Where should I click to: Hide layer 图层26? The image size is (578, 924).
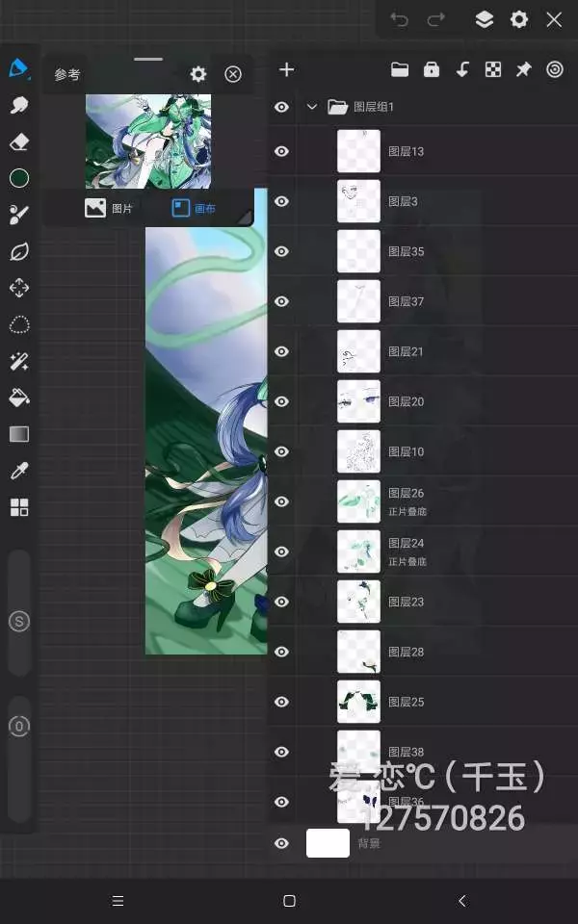coord(282,501)
